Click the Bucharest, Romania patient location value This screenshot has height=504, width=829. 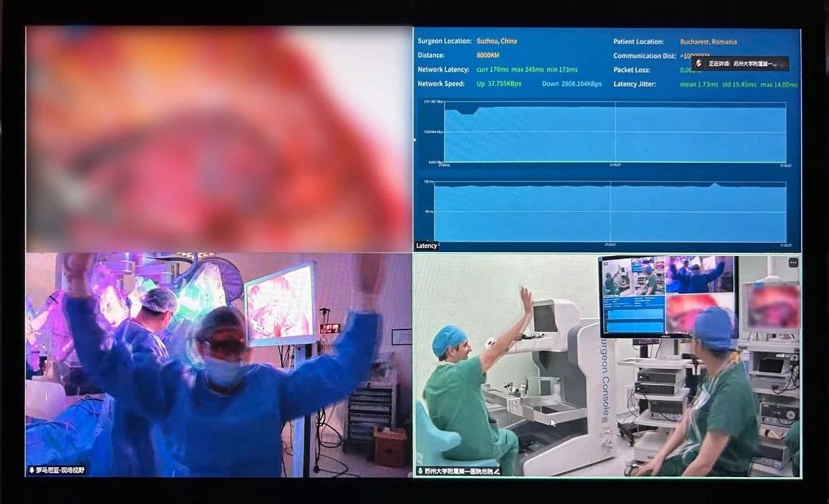[x=708, y=42]
